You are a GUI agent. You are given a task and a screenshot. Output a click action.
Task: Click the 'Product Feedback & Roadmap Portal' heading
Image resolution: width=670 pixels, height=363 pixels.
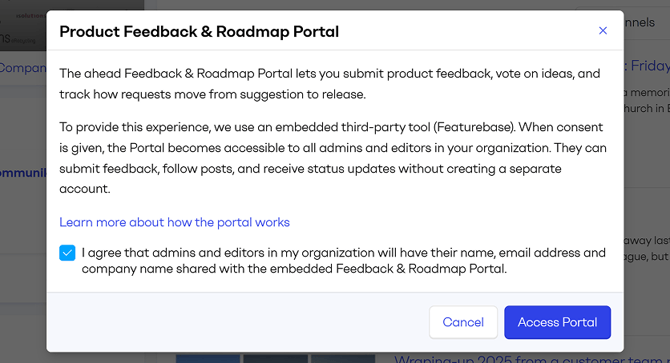click(199, 32)
